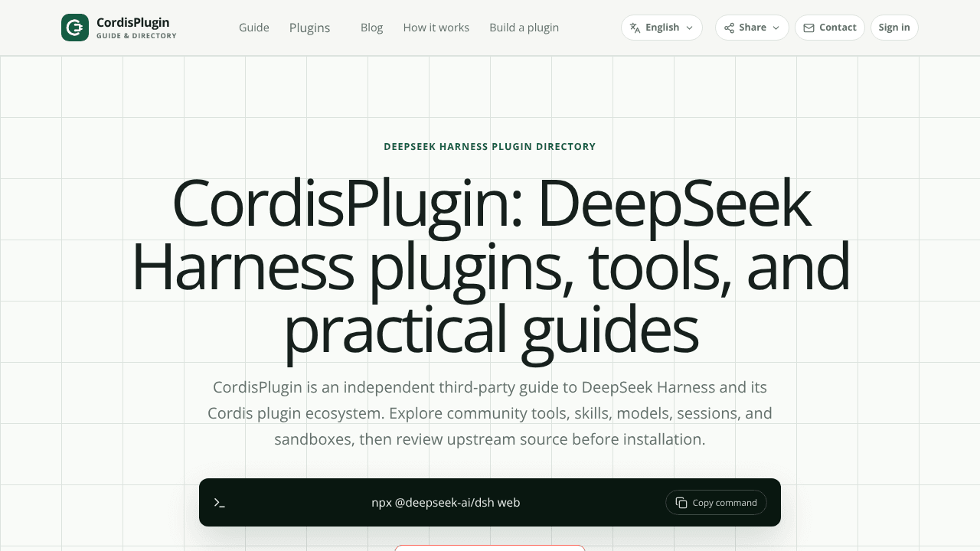Click the Sign in button
980x551 pixels.
point(894,28)
